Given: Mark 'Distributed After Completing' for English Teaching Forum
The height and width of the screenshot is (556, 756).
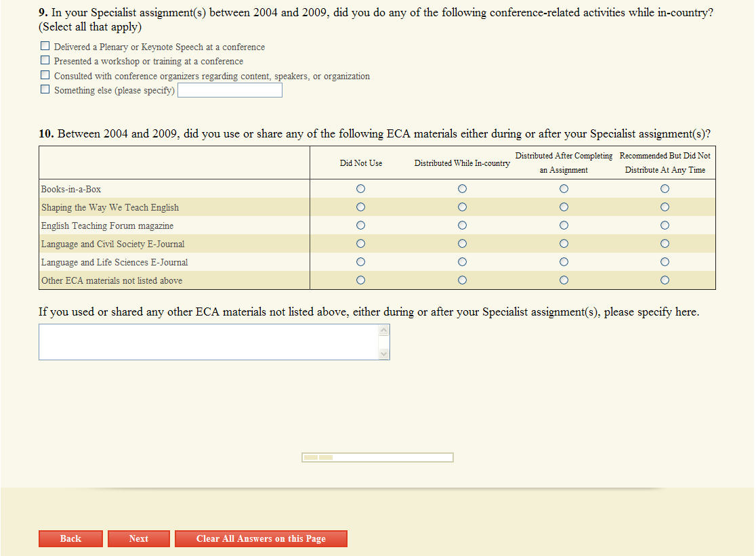Looking at the screenshot, I should point(564,226).
